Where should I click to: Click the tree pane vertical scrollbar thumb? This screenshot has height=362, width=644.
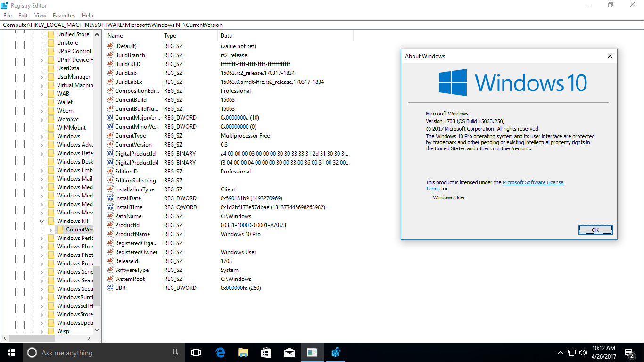(x=97, y=287)
